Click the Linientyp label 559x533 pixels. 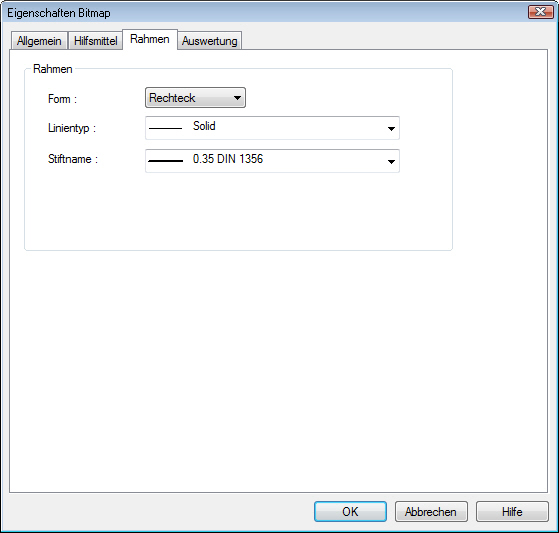point(72,128)
